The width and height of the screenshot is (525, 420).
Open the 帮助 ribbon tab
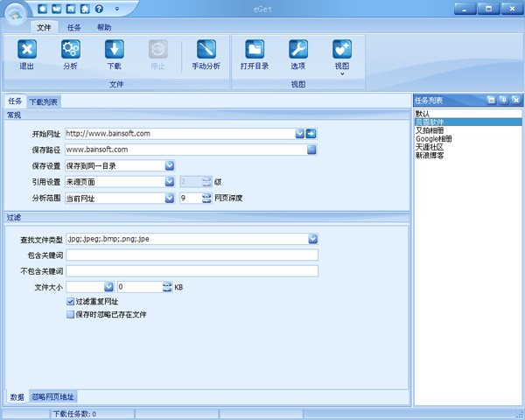(x=104, y=27)
